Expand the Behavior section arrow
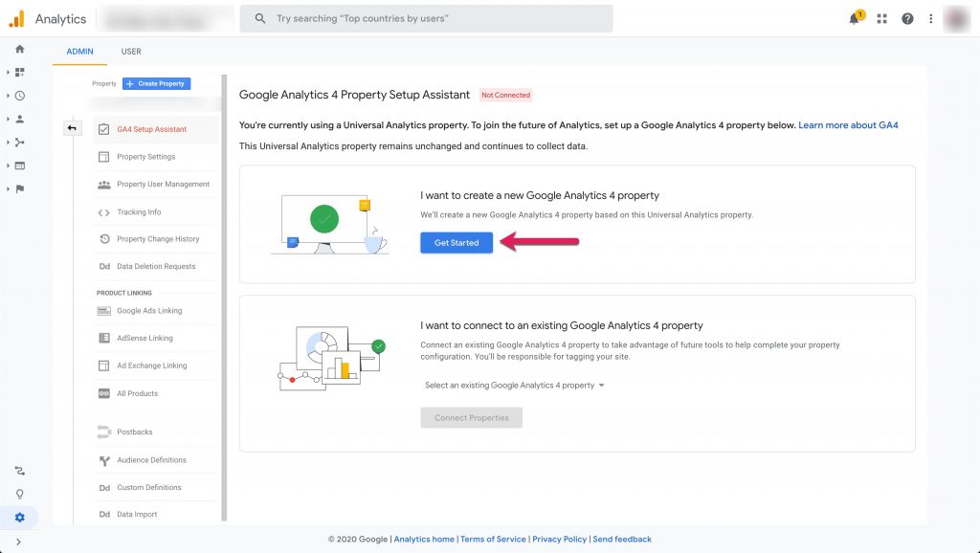Viewport: 980px width, 553px height. pos(8,166)
